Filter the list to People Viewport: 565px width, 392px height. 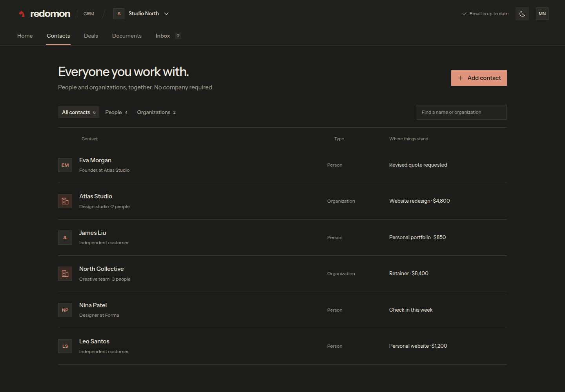pyautogui.click(x=116, y=112)
